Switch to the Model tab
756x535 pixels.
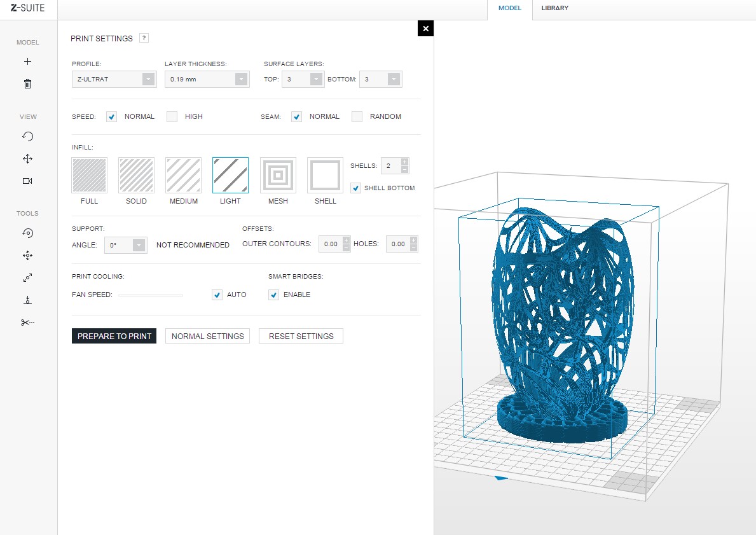[x=510, y=8]
